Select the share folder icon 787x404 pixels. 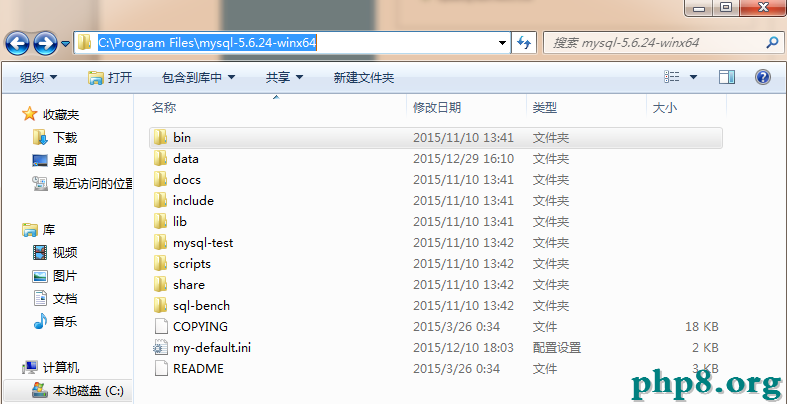point(161,285)
